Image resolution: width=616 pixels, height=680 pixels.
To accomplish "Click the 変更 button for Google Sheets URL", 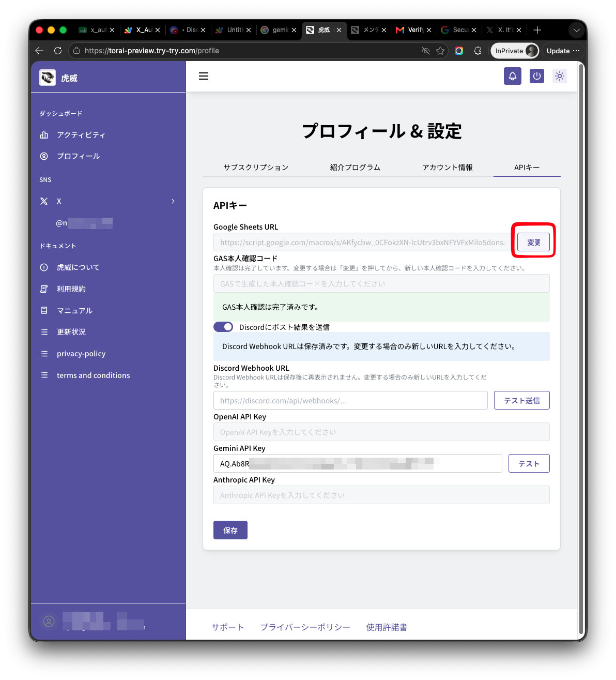I will coord(533,242).
